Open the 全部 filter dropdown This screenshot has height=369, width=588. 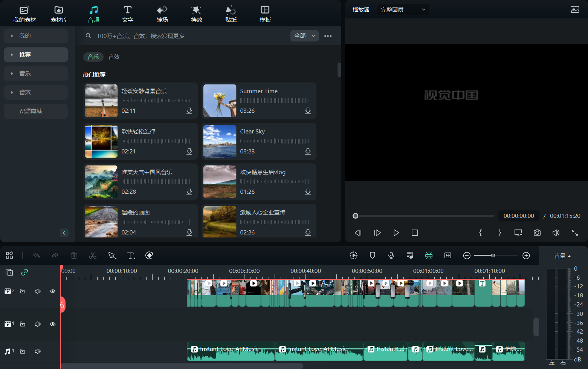coord(304,36)
